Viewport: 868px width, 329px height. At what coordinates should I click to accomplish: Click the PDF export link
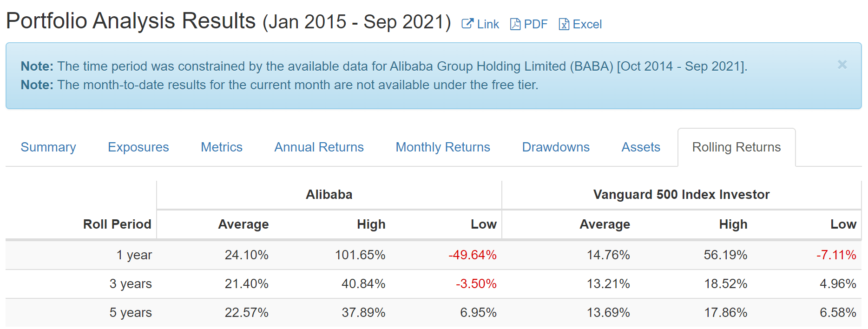click(x=536, y=24)
